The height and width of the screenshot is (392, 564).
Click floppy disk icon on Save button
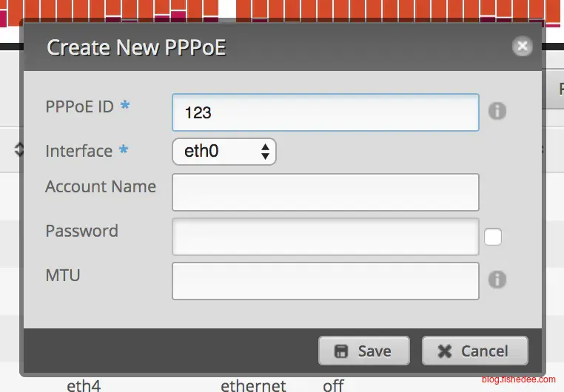[341, 351]
